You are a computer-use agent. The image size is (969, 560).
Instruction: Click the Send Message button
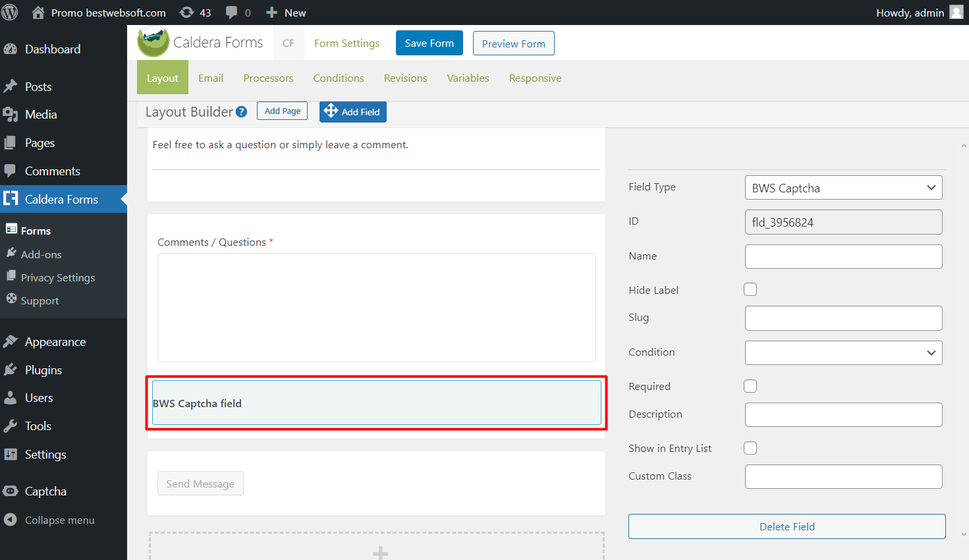pos(200,484)
